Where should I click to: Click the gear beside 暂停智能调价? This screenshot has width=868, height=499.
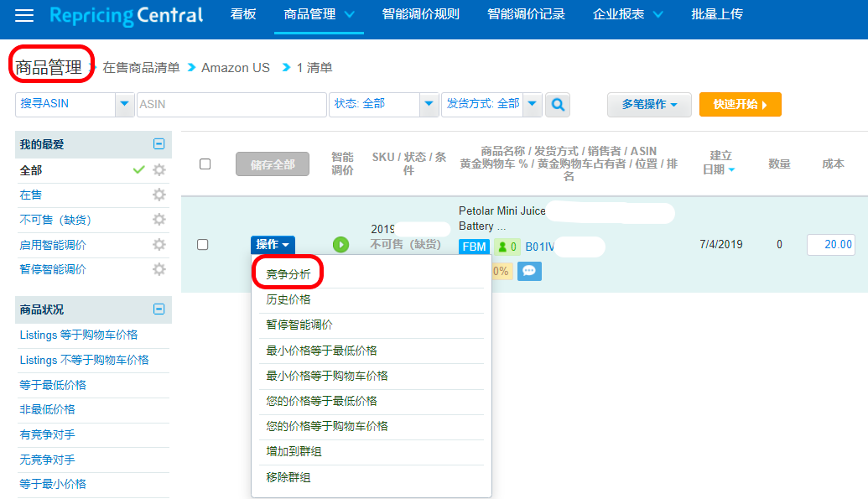click(x=159, y=269)
